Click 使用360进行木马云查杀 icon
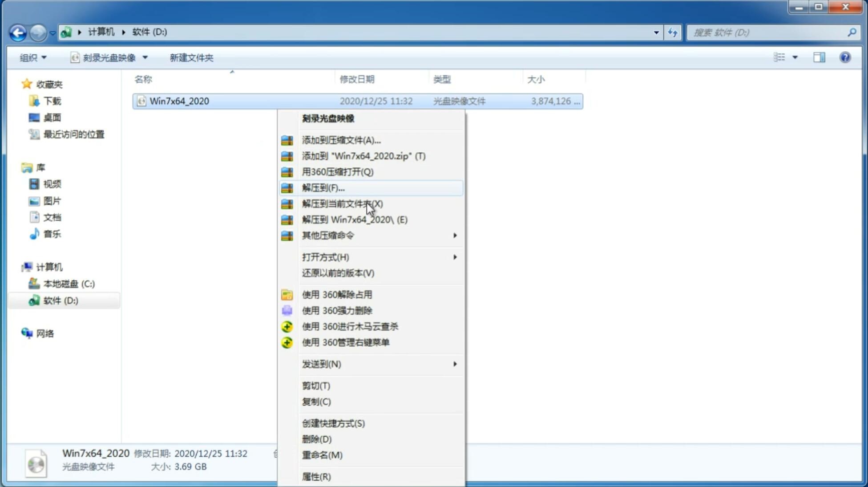The width and height of the screenshot is (868, 487). (286, 326)
